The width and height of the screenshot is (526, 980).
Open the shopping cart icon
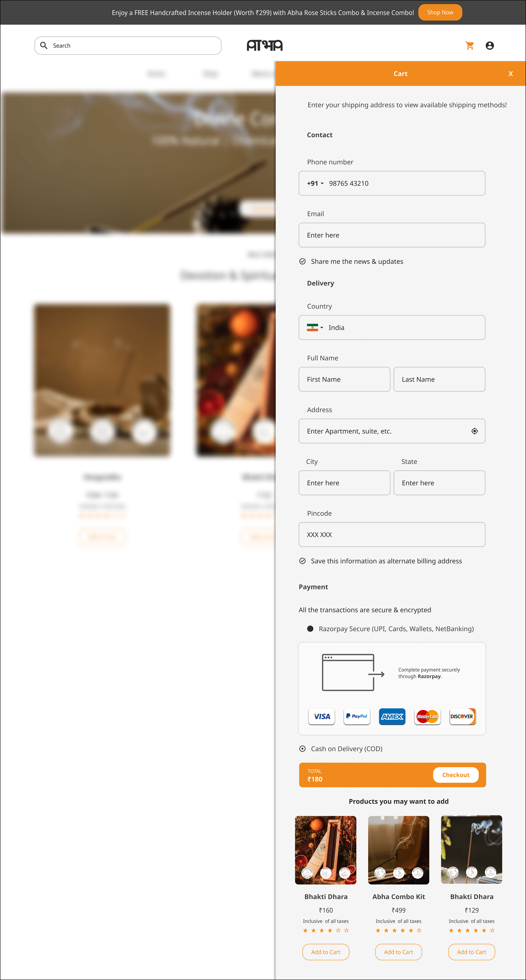coord(470,46)
